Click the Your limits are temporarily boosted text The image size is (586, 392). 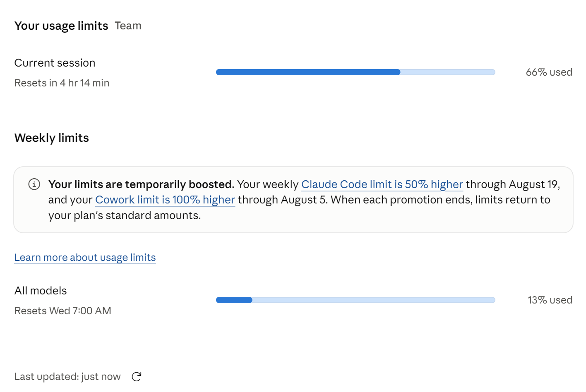point(141,184)
